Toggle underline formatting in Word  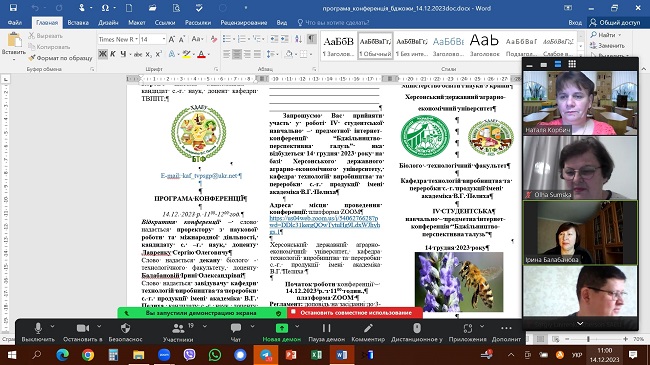(x=123, y=54)
